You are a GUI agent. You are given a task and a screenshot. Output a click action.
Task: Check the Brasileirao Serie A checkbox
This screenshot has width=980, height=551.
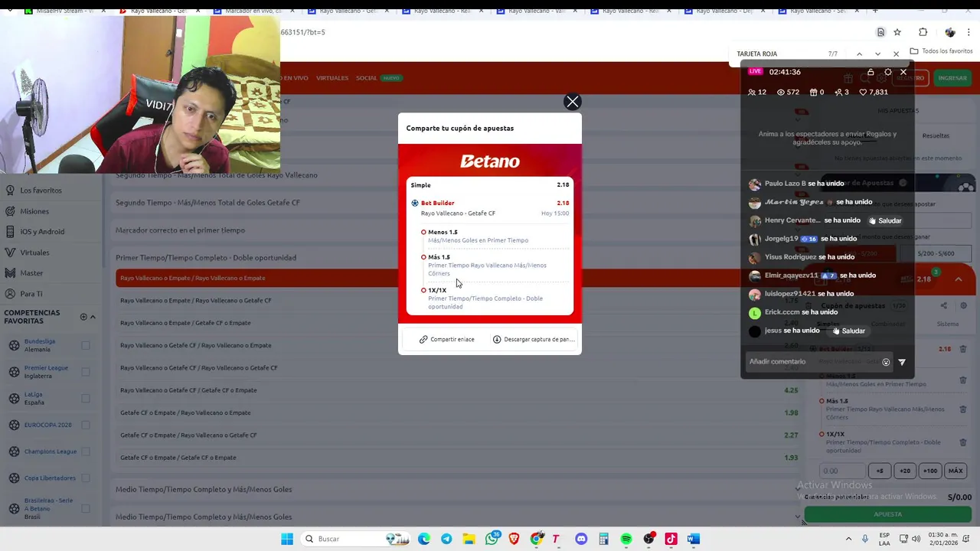(86, 508)
